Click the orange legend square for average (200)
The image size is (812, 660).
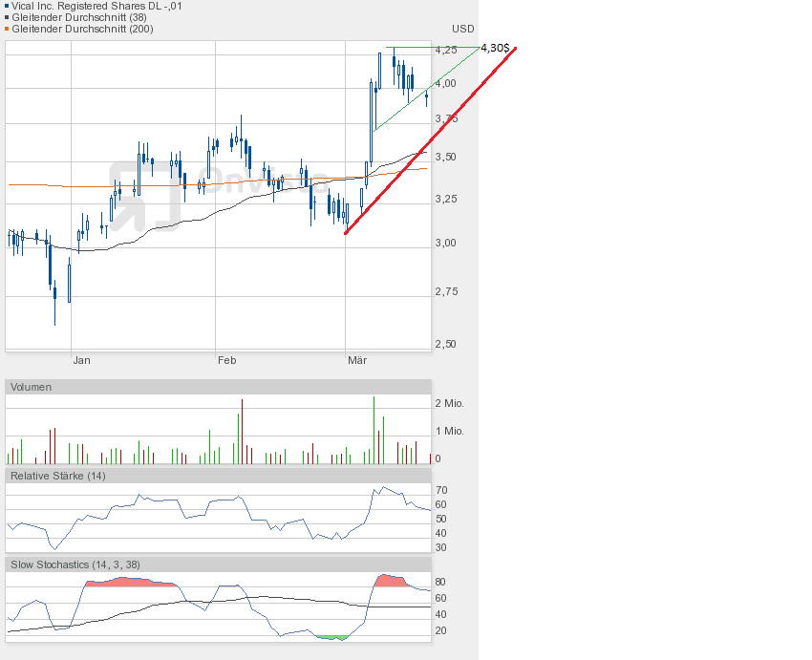[7, 29]
